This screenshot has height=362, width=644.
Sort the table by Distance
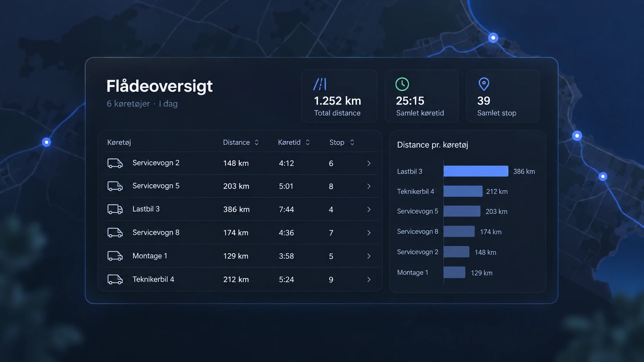[257, 142]
